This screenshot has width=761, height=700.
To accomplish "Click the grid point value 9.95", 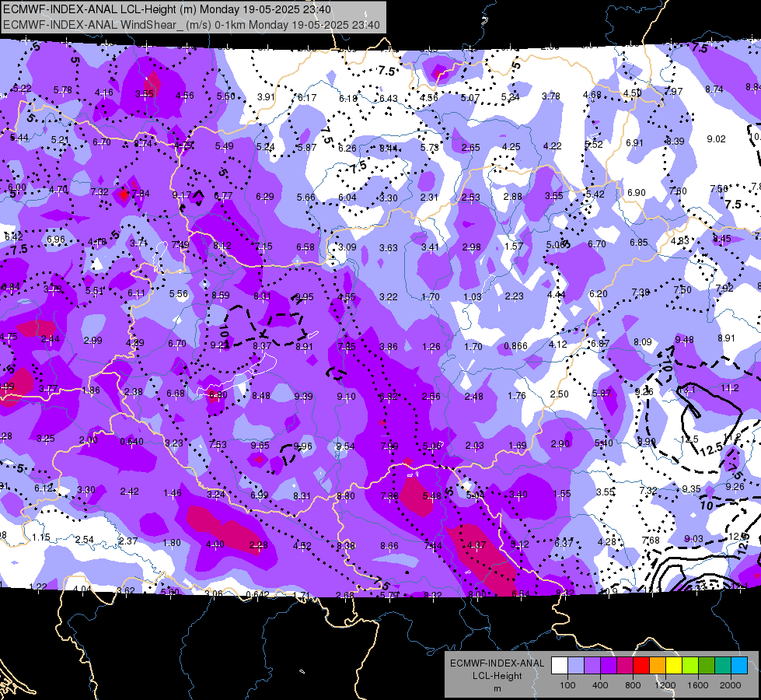I will 304,297.
